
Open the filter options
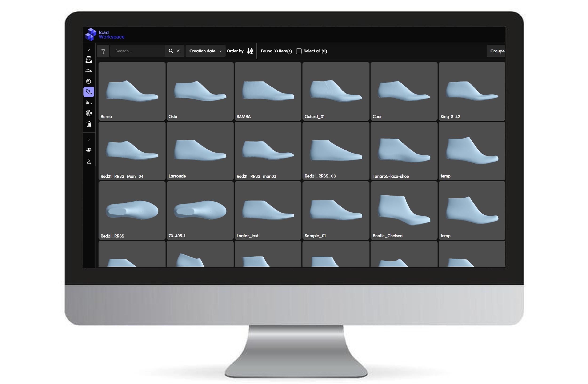103,51
